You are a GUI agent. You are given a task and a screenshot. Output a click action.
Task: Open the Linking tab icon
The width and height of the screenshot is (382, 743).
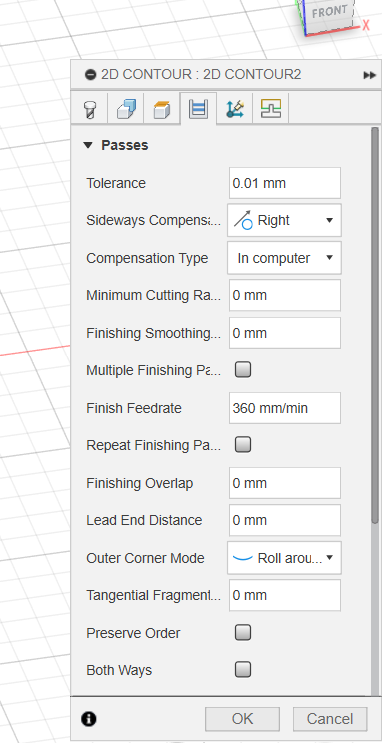coord(235,109)
